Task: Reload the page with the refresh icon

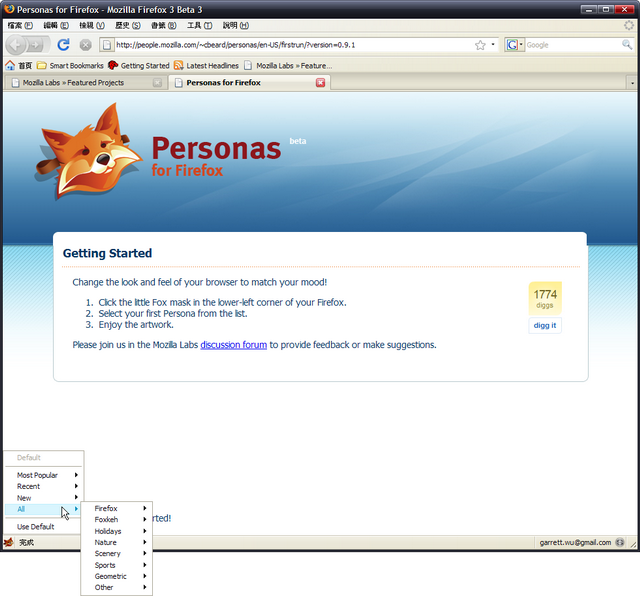Action: click(63, 44)
